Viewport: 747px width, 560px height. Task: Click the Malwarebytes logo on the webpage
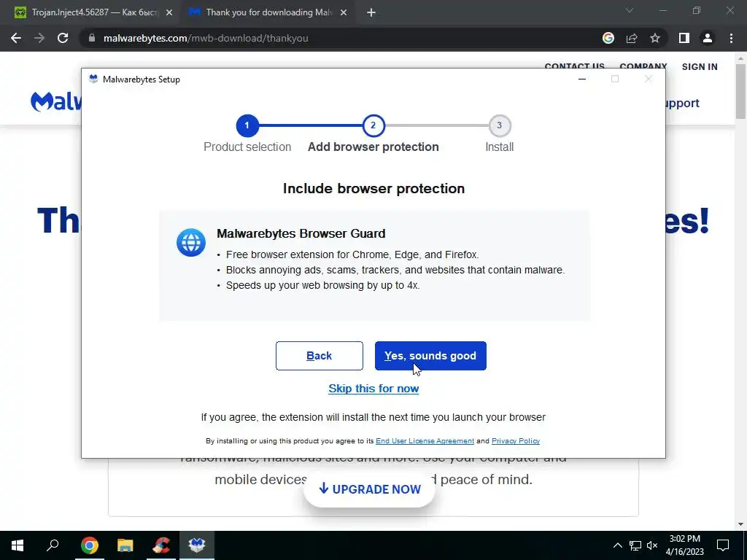(56, 101)
